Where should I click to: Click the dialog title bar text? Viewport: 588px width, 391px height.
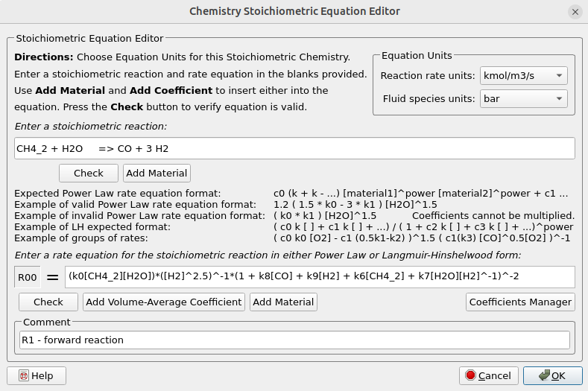pyautogui.click(x=294, y=11)
